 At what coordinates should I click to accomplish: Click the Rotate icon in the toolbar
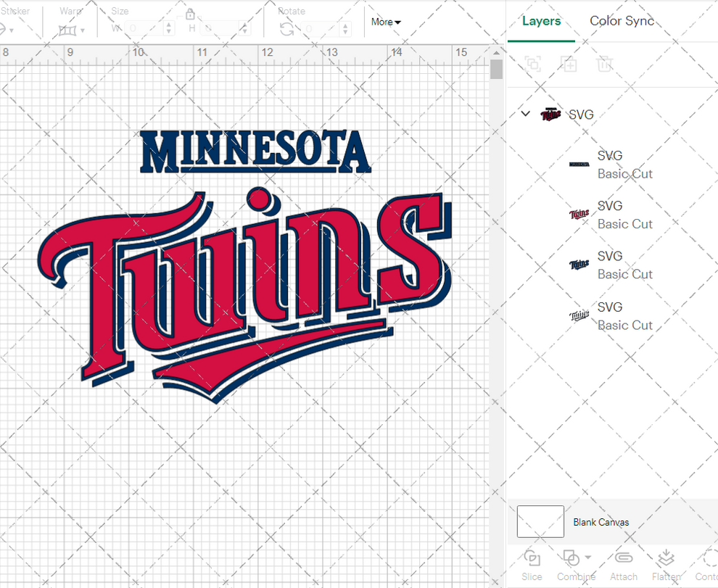[x=286, y=28]
